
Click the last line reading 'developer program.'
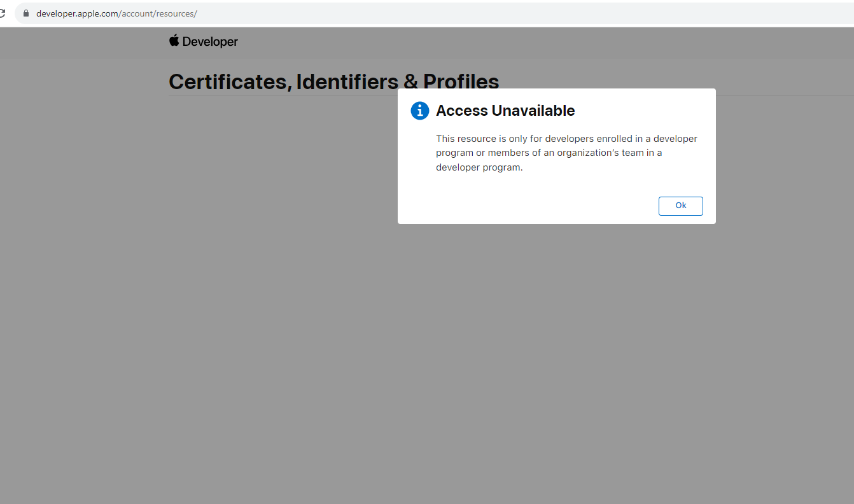479,168
